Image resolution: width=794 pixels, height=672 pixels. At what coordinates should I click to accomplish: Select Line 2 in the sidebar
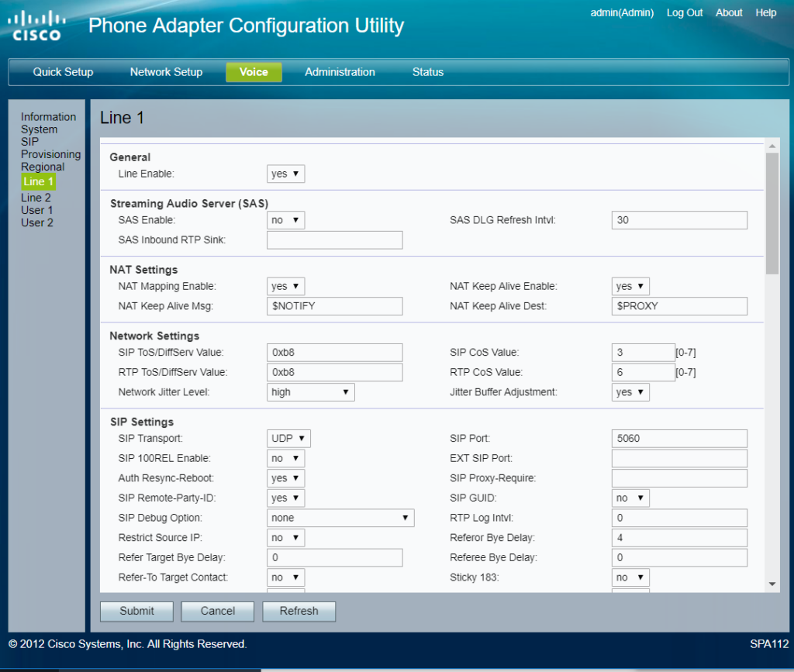pos(36,198)
